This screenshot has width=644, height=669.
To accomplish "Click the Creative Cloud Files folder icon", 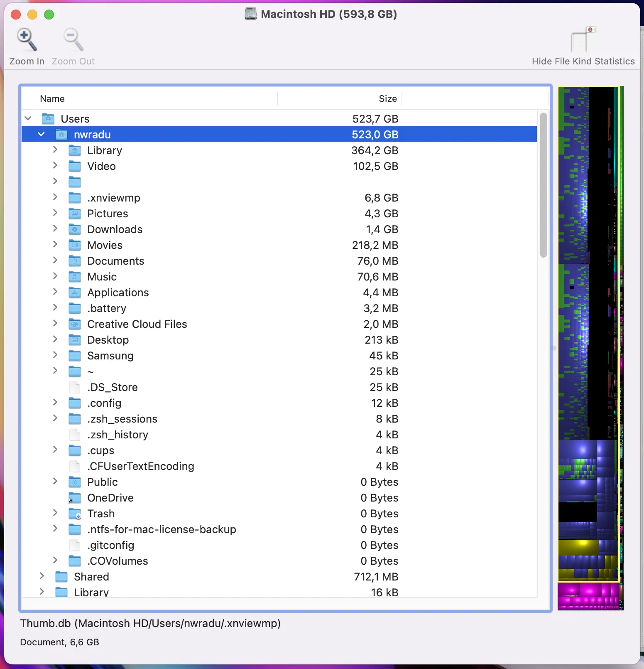I will 75,324.
